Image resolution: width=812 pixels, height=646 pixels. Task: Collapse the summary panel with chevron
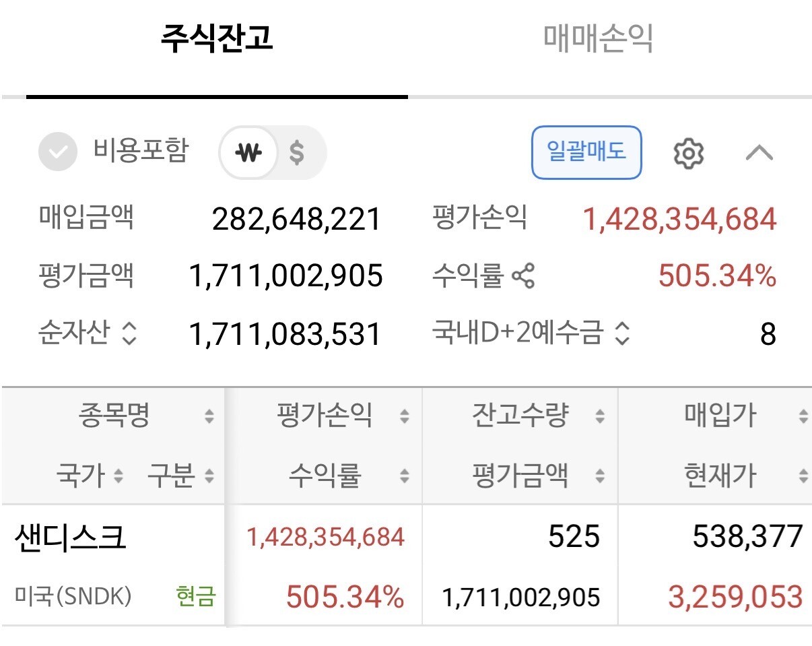coord(759,153)
